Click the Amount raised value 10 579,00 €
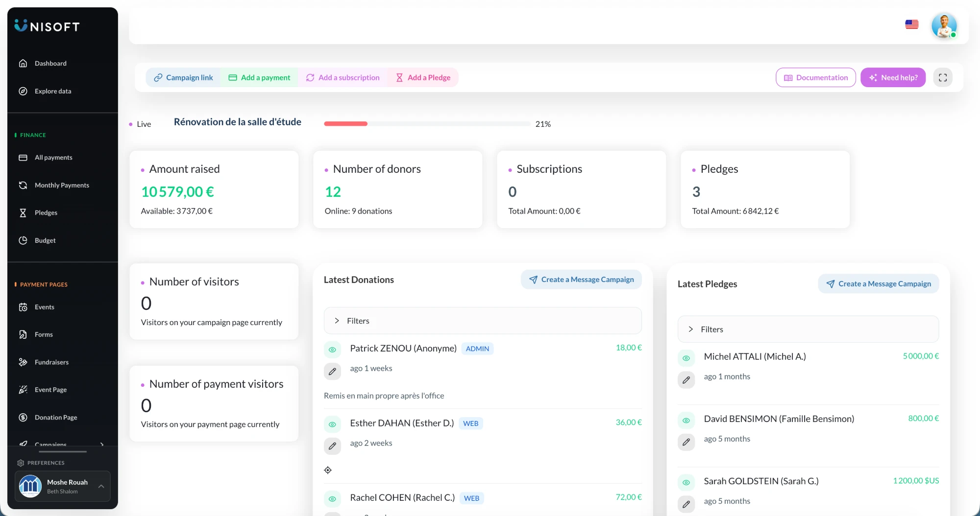The image size is (980, 516). [x=177, y=192]
